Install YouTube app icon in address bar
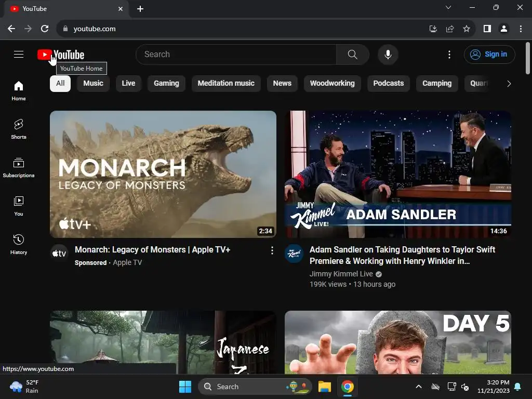Image resolution: width=532 pixels, height=399 pixels. pos(433,29)
